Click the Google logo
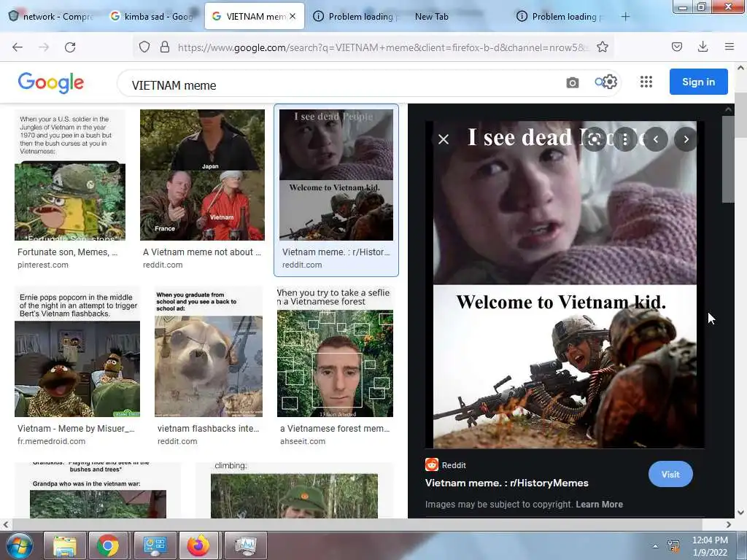 pos(50,83)
